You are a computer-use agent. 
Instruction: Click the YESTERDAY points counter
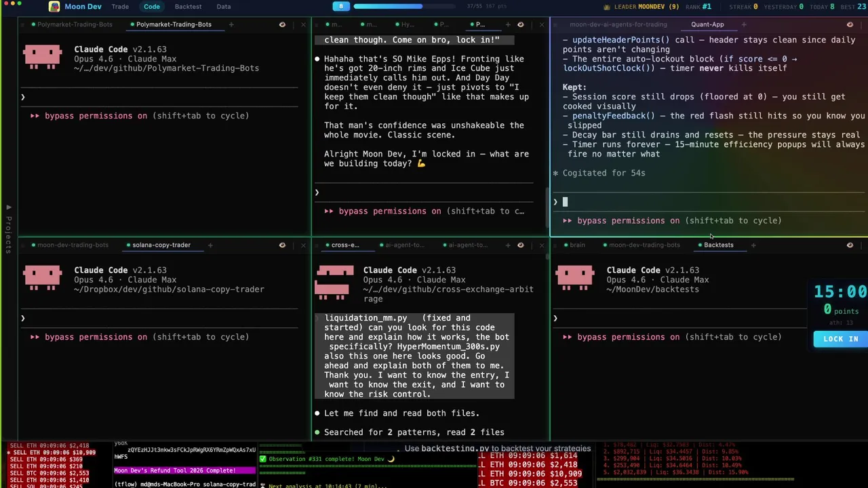pos(785,7)
